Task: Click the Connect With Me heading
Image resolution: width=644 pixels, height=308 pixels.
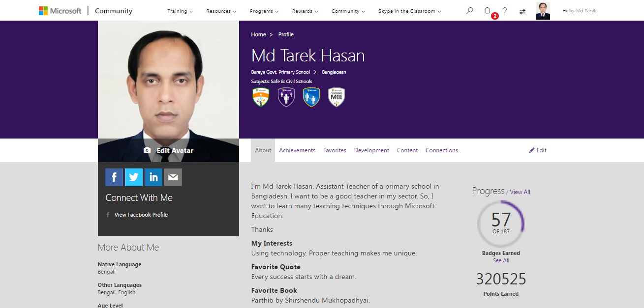Action: (139, 198)
